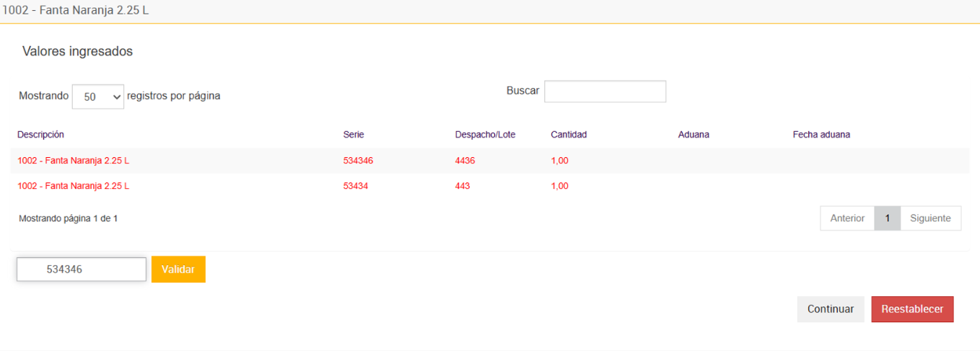Go to the Anterior page
Viewport: 980px width, 351px height.
point(847,218)
